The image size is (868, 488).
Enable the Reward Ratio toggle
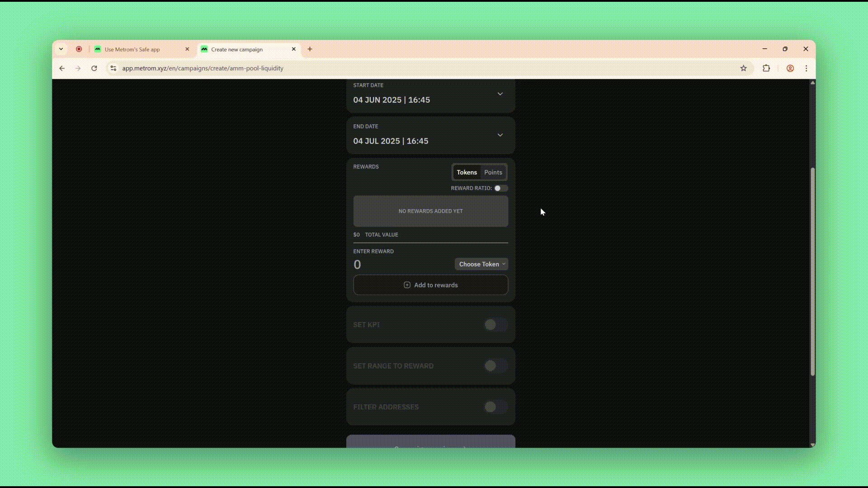click(x=500, y=188)
